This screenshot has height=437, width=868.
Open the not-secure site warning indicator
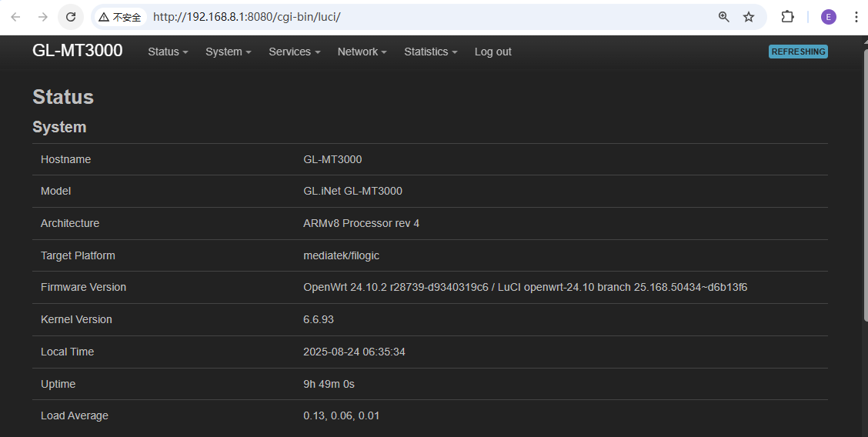(119, 17)
